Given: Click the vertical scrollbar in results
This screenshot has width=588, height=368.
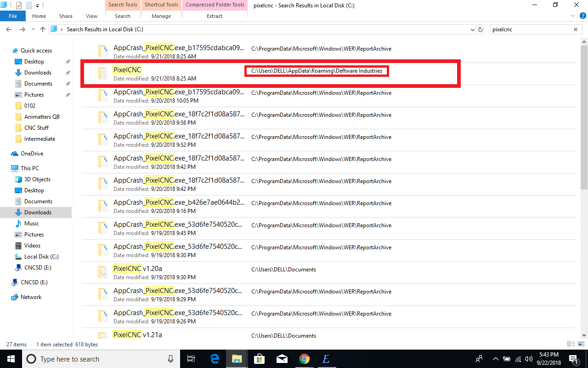Looking at the screenshot, I should point(584,116).
